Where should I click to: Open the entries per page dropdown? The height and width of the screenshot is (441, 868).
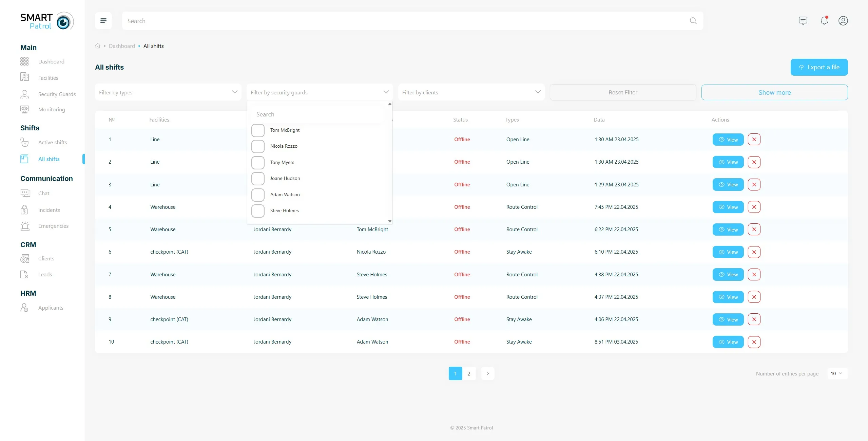tap(837, 373)
